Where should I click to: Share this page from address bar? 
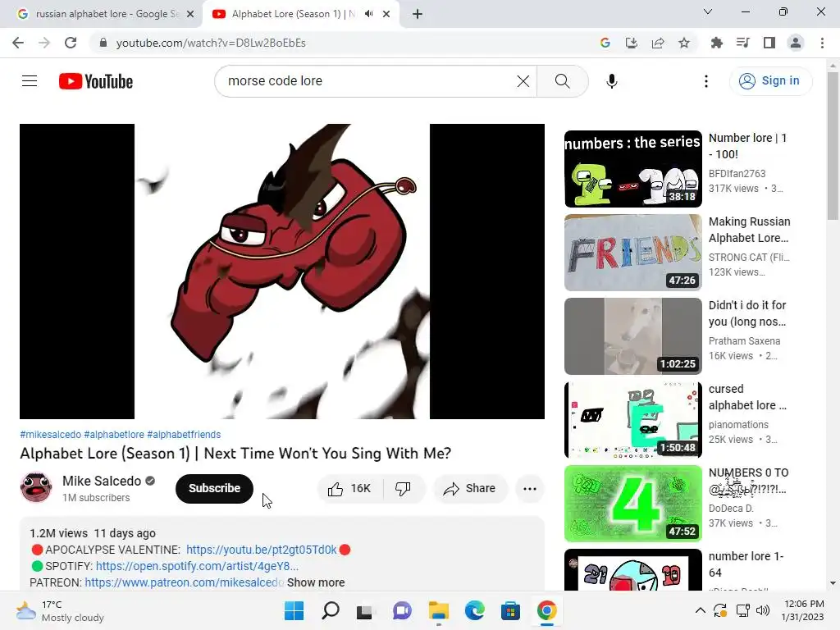[657, 43]
